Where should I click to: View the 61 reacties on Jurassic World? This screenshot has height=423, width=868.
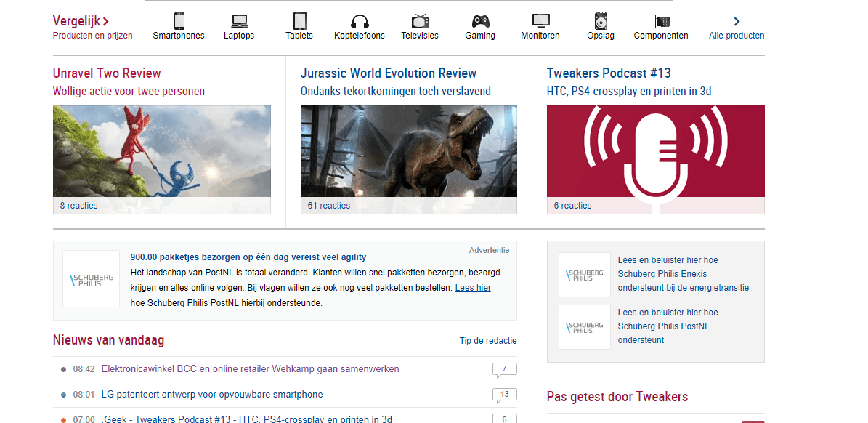pyautogui.click(x=329, y=206)
